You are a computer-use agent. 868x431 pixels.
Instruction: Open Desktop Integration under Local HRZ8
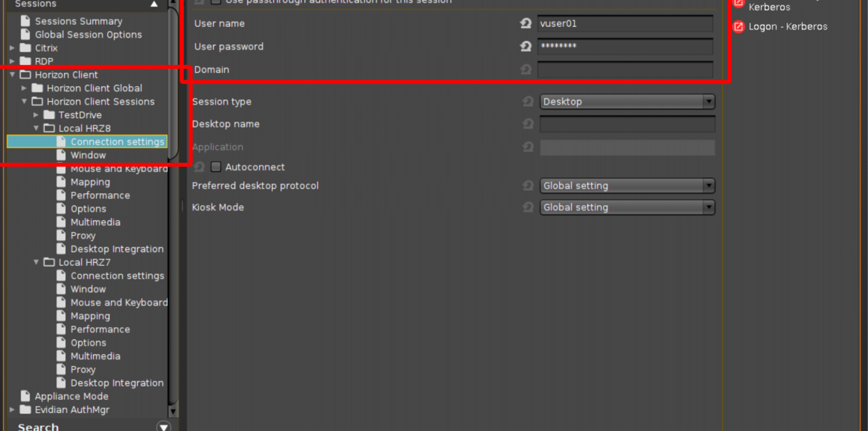click(x=117, y=249)
